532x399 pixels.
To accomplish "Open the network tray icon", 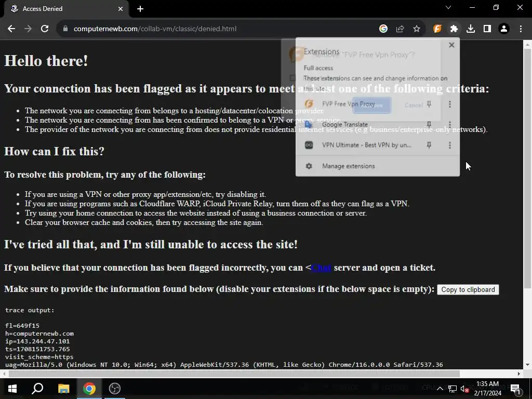I will click(453, 389).
